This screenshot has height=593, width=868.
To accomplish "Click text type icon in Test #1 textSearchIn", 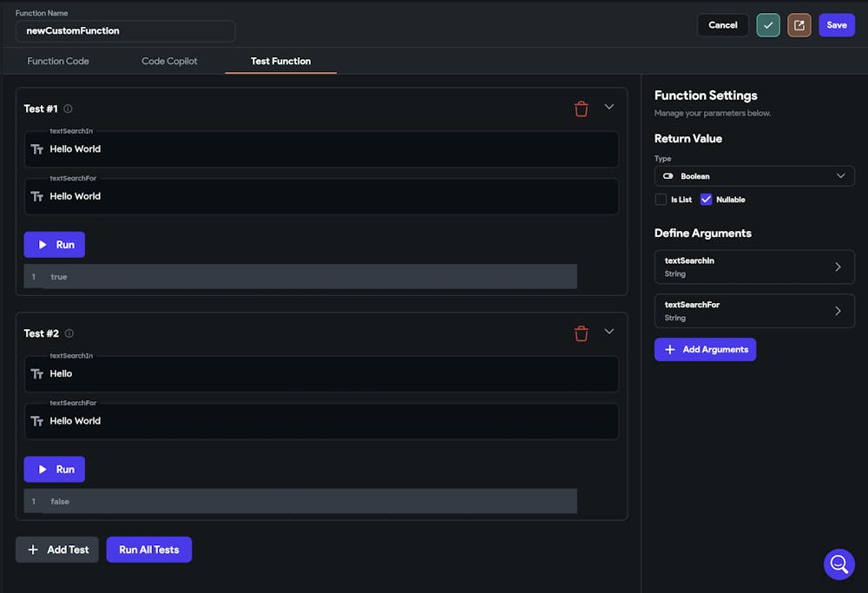I will (x=37, y=149).
